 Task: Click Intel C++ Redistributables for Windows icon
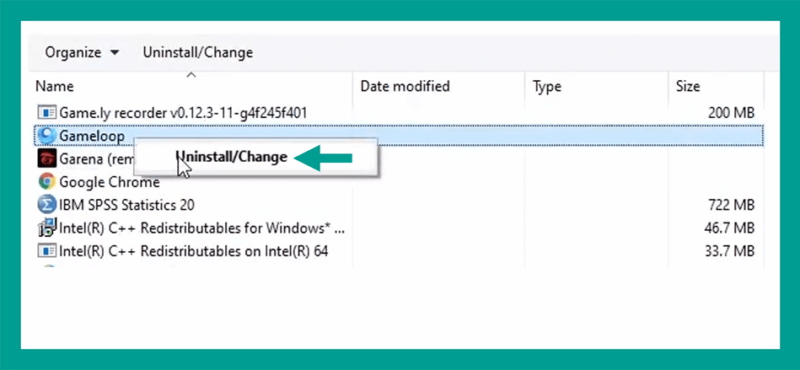(47, 228)
